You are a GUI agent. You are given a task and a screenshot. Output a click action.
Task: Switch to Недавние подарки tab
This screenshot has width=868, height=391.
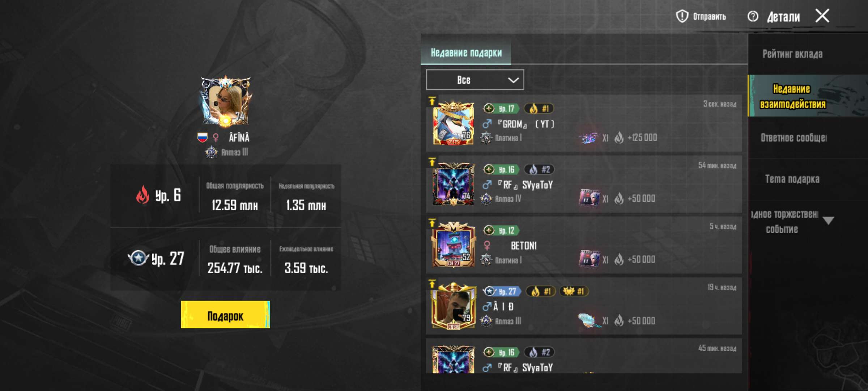tap(466, 53)
